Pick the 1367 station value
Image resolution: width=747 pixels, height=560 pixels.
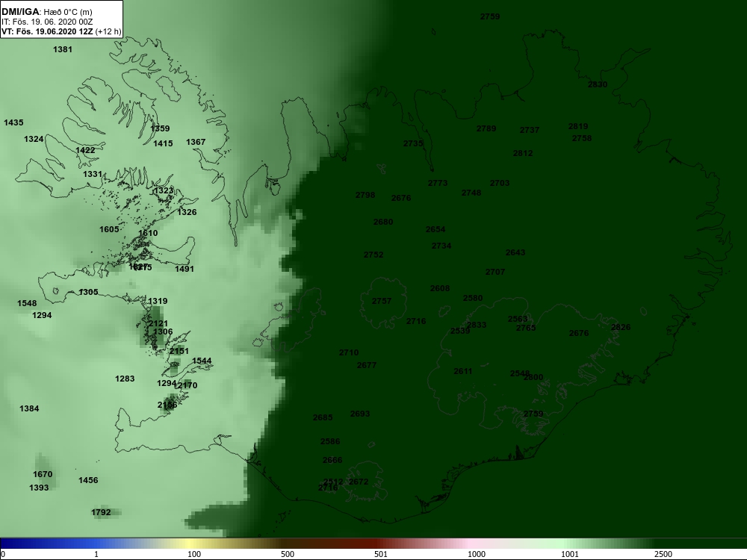196,141
